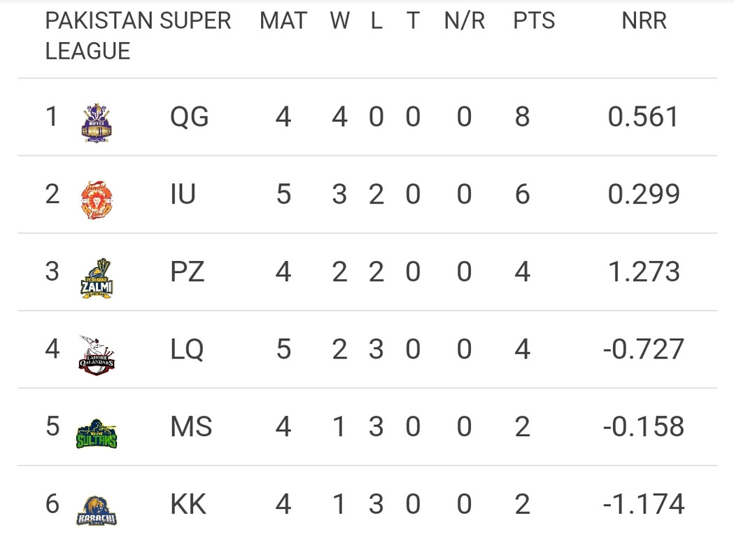The image size is (734, 560).
Task: Select the PTS column header
Action: [534, 21]
